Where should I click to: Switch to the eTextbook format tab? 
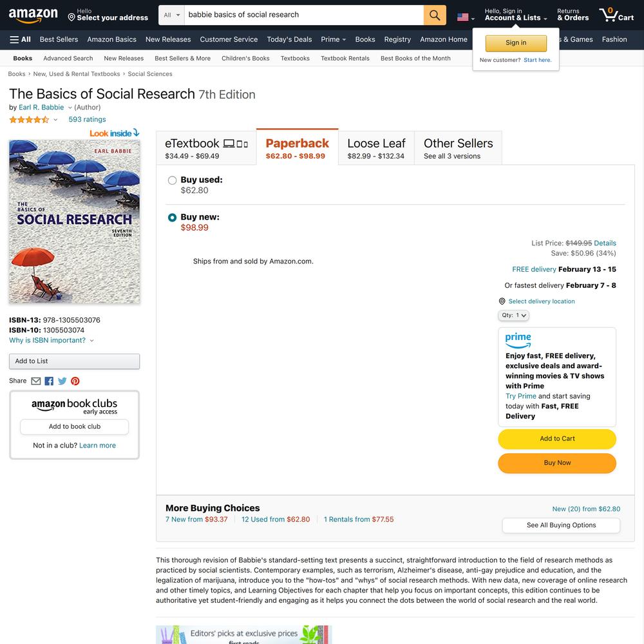coord(206,149)
